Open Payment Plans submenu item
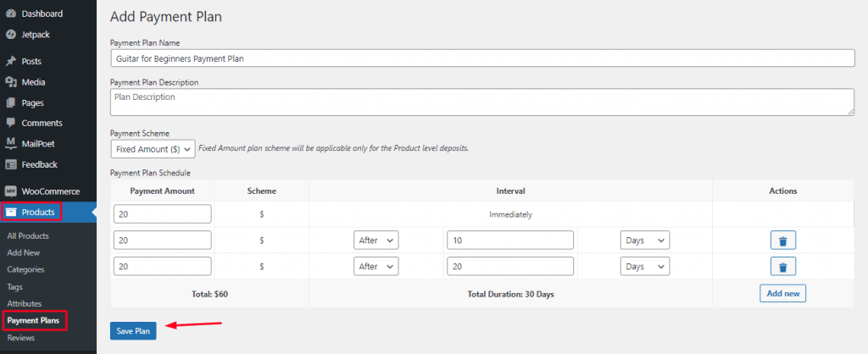The height and width of the screenshot is (354, 868). pyautogui.click(x=34, y=321)
